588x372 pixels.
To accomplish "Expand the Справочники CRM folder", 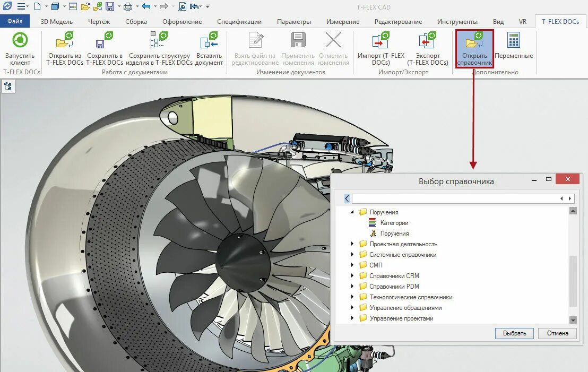I will pyautogui.click(x=352, y=275).
